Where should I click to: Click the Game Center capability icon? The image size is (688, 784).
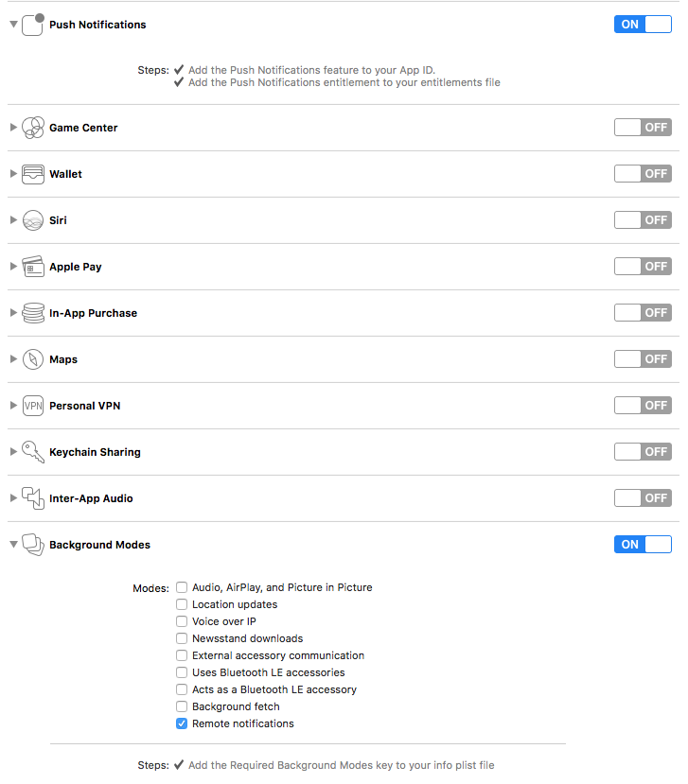(33, 128)
